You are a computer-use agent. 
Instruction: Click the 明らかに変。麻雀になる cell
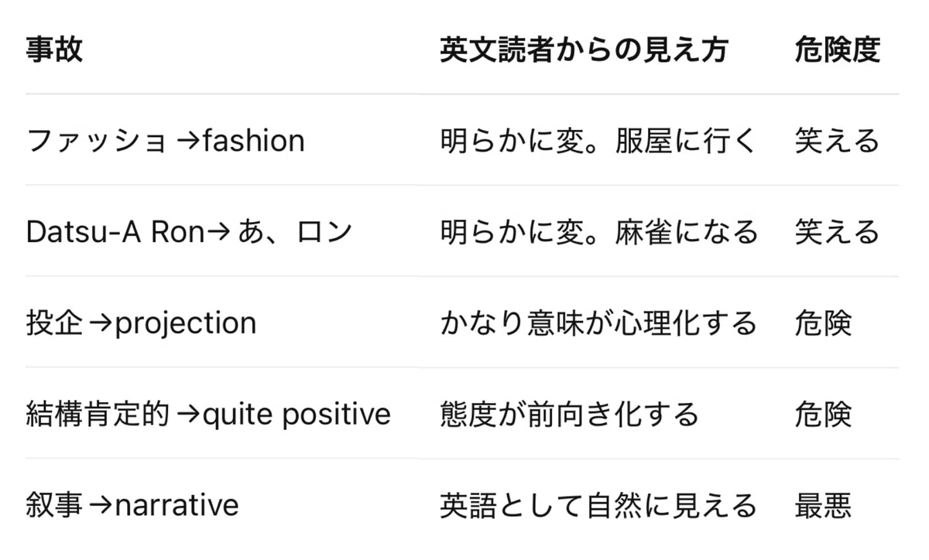click(598, 232)
